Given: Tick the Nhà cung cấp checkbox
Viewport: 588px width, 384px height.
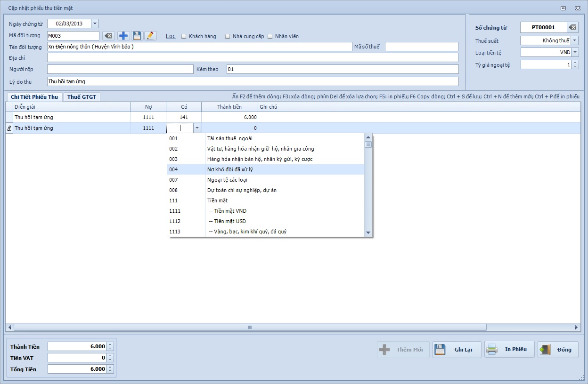Looking at the screenshot, I should (x=228, y=36).
